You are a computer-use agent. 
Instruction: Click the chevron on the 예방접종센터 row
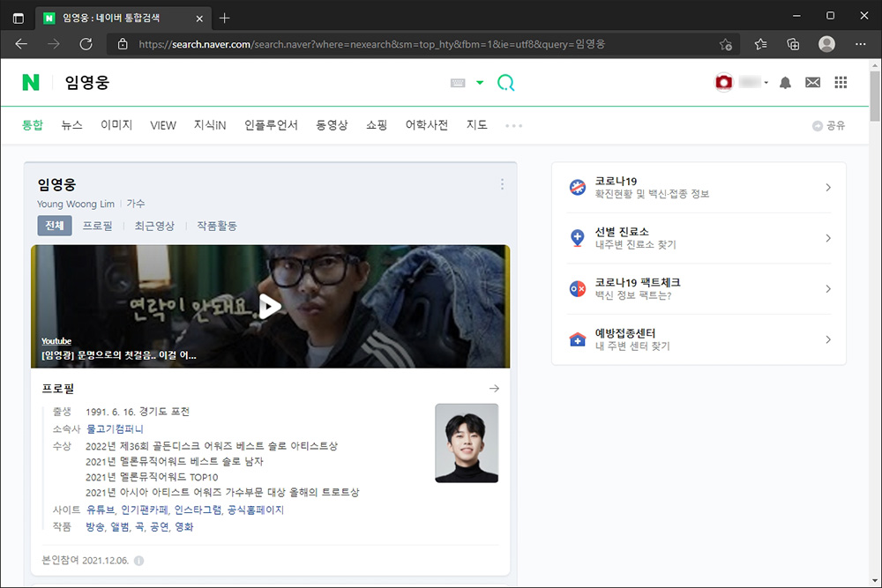tap(828, 339)
